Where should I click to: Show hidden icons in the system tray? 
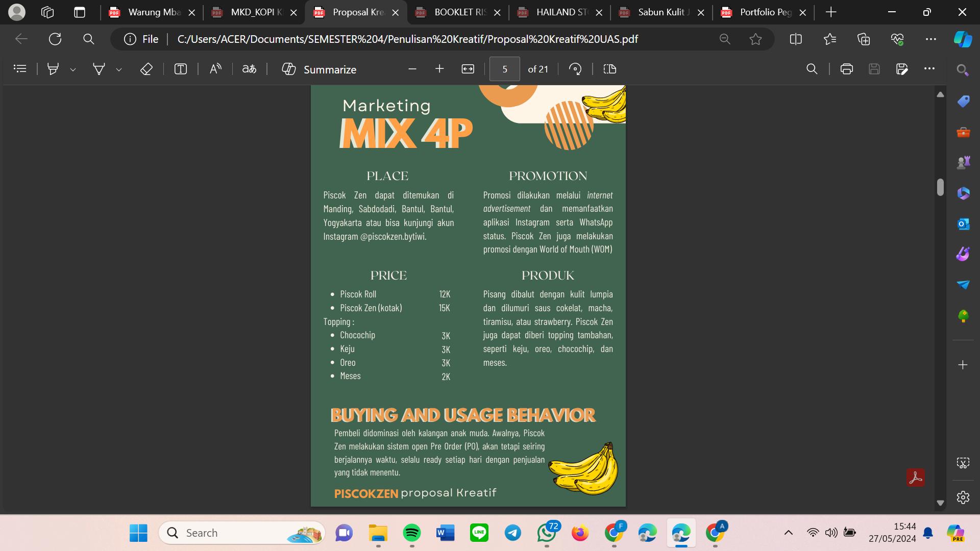[788, 533]
